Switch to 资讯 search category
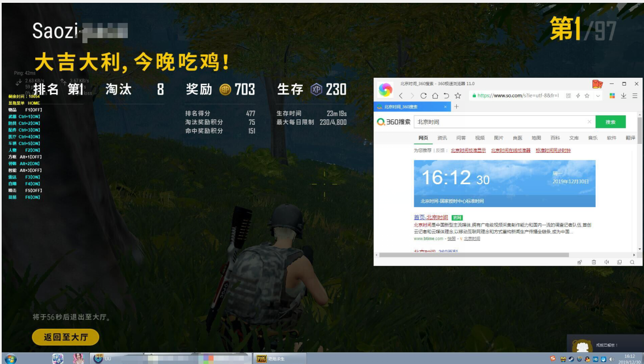This screenshot has width=644, height=364. [442, 138]
